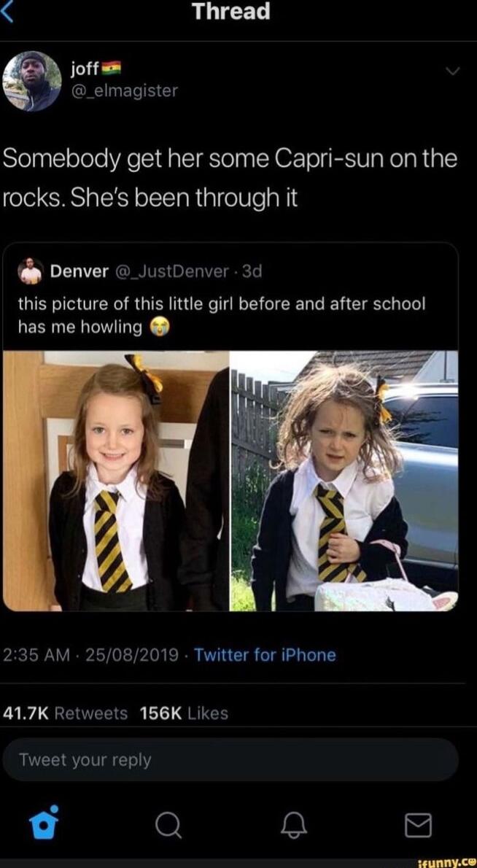Viewport: 477px width, 868px height.
Task: Open the after-school photo on the right
Action: 344,481
